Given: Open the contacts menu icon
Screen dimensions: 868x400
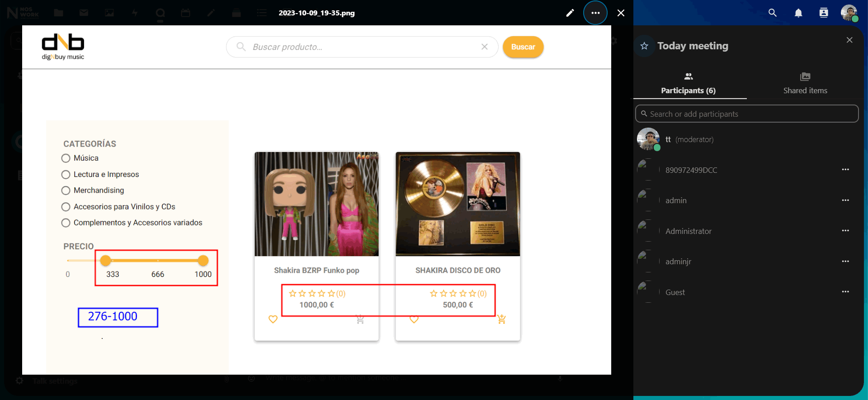Looking at the screenshot, I should click(x=824, y=13).
